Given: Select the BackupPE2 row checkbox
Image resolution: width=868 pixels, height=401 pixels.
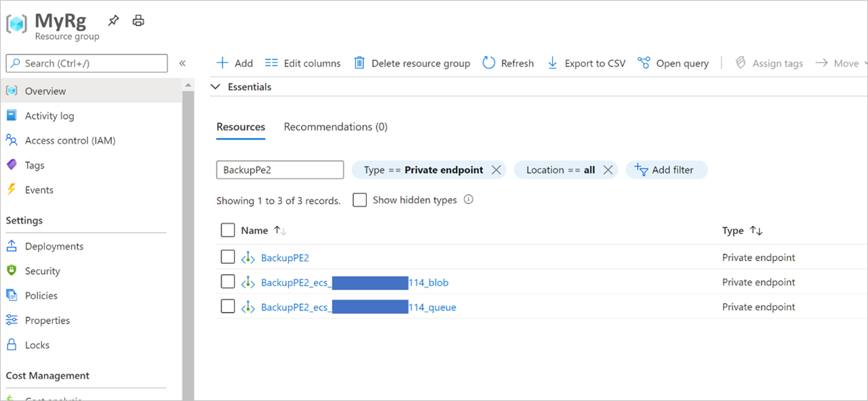Looking at the screenshot, I should [x=228, y=256].
